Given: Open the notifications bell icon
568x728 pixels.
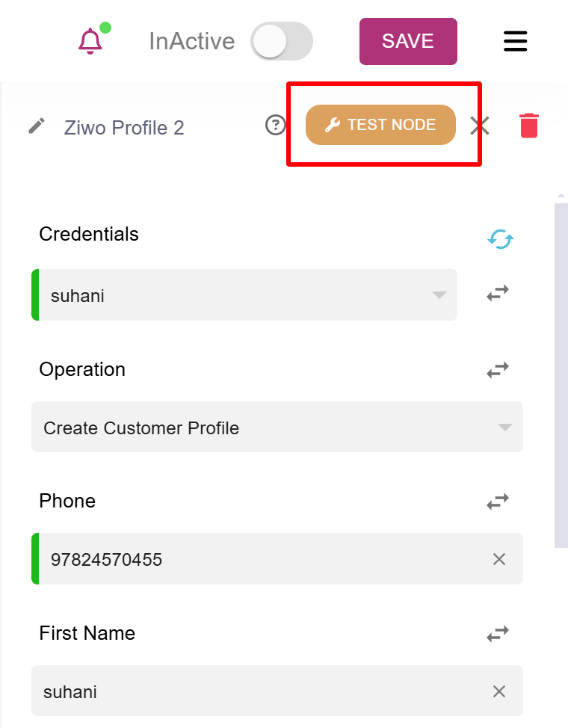Looking at the screenshot, I should [x=90, y=41].
